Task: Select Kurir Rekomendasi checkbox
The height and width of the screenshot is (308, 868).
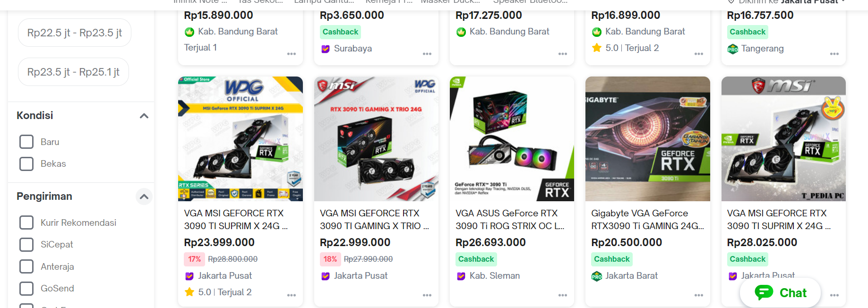Action: pos(26,222)
